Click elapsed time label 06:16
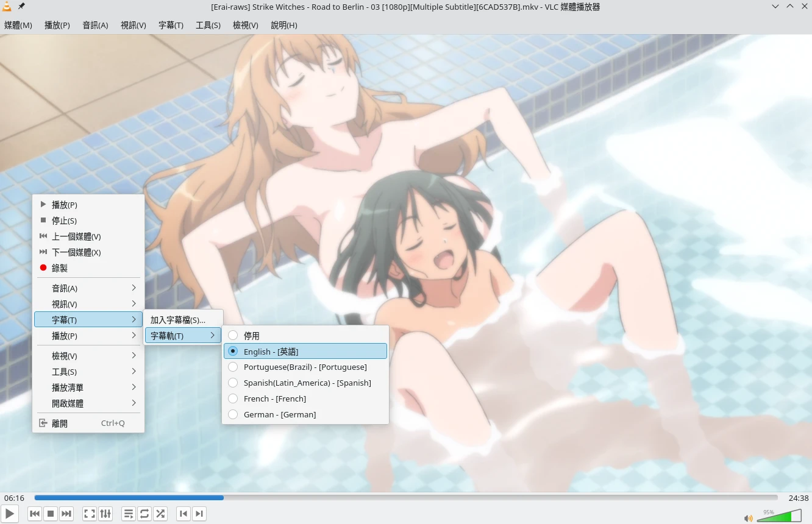Image resolution: width=812 pixels, height=524 pixels. tap(14, 498)
